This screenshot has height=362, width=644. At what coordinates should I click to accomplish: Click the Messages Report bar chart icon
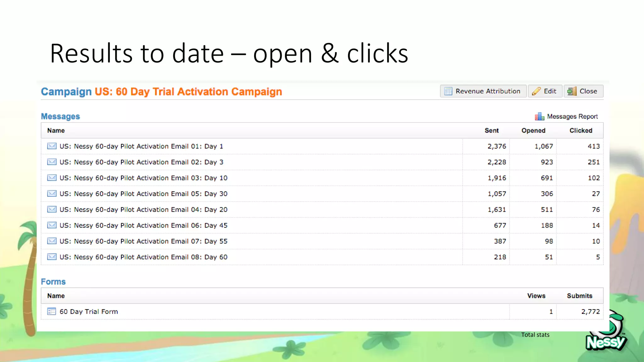539,116
